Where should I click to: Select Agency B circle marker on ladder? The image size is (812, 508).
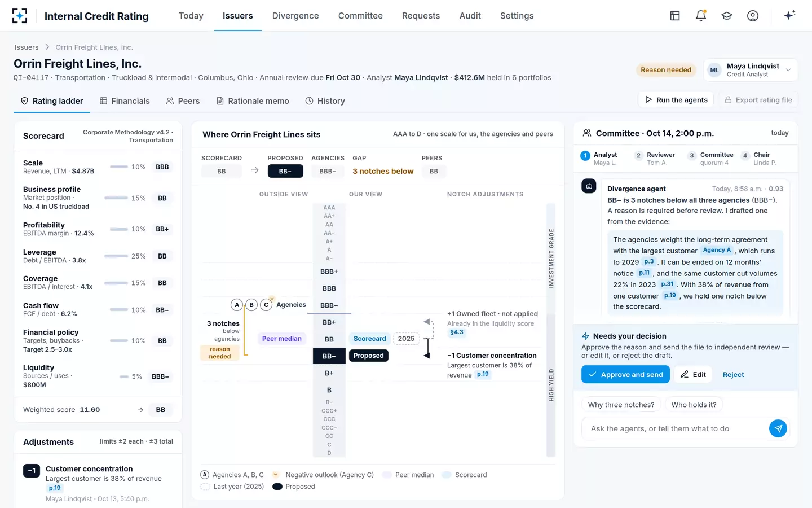[x=251, y=305]
